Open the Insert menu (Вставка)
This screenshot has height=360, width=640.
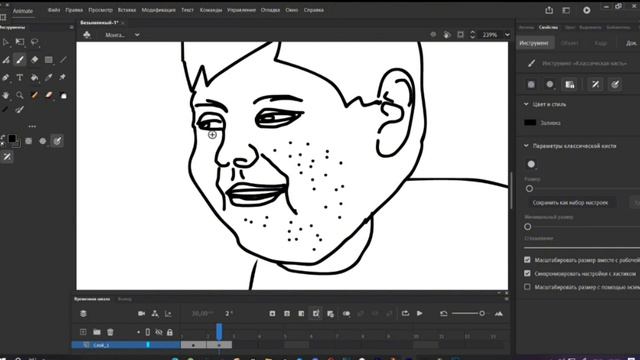tap(127, 10)
